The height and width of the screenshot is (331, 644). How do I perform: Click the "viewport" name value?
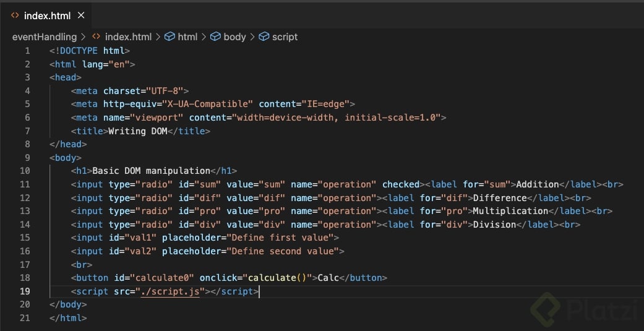(x=157, y=118)
